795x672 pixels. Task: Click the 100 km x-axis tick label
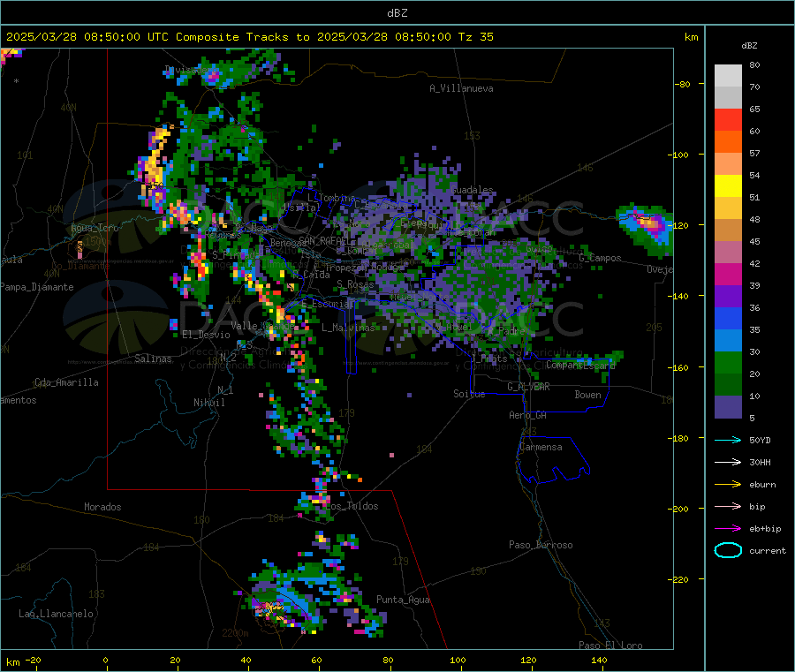point(458,660)
